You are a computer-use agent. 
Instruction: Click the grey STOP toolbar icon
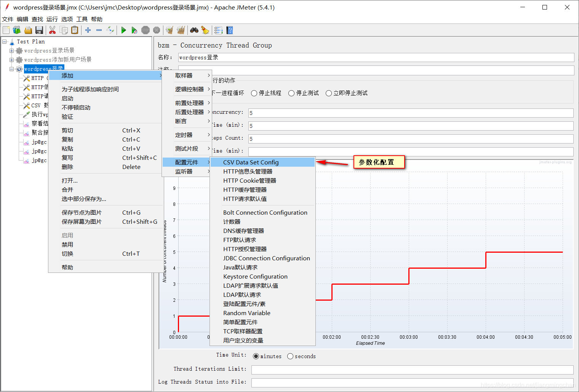point(146,30)
